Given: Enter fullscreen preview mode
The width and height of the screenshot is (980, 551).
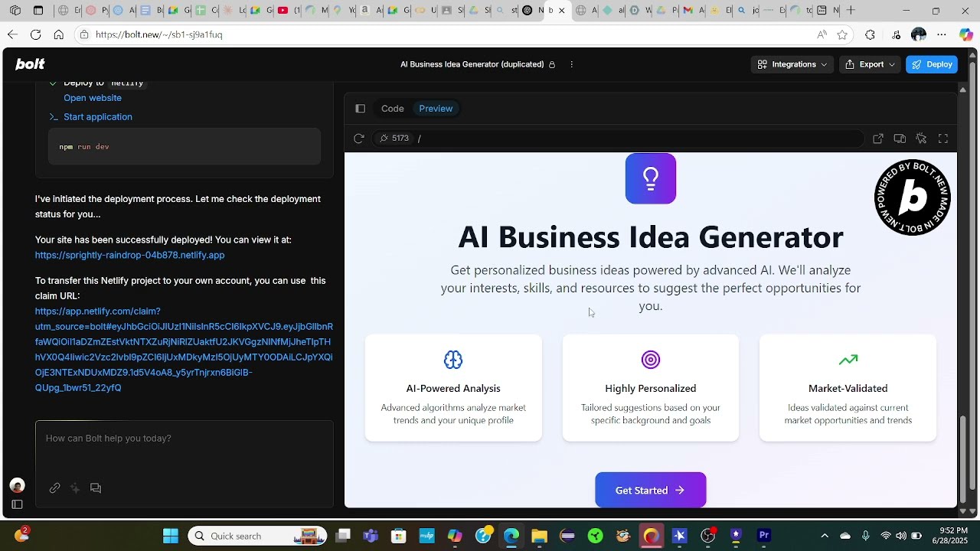Looking at the screenshot, I should tap(943, 139).
